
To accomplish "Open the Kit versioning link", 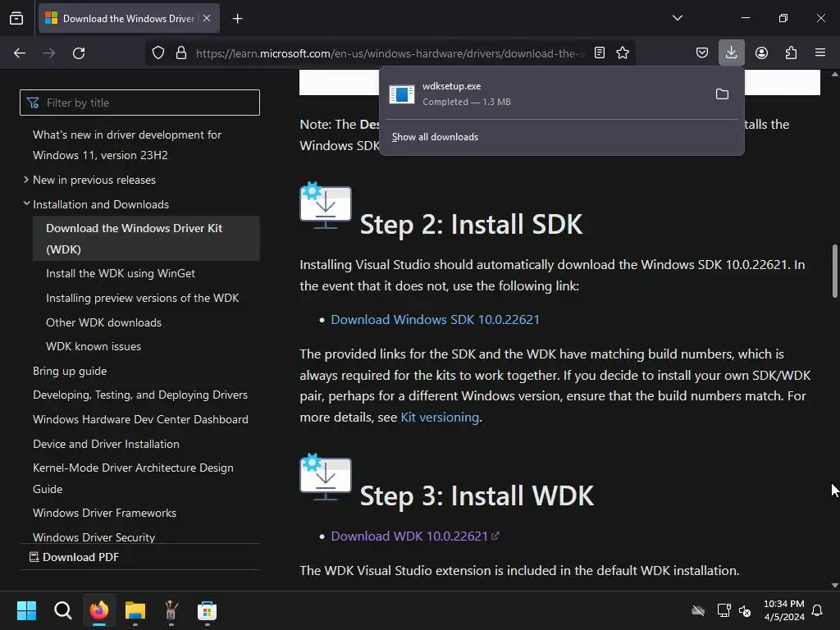I will tap(440, 418).
